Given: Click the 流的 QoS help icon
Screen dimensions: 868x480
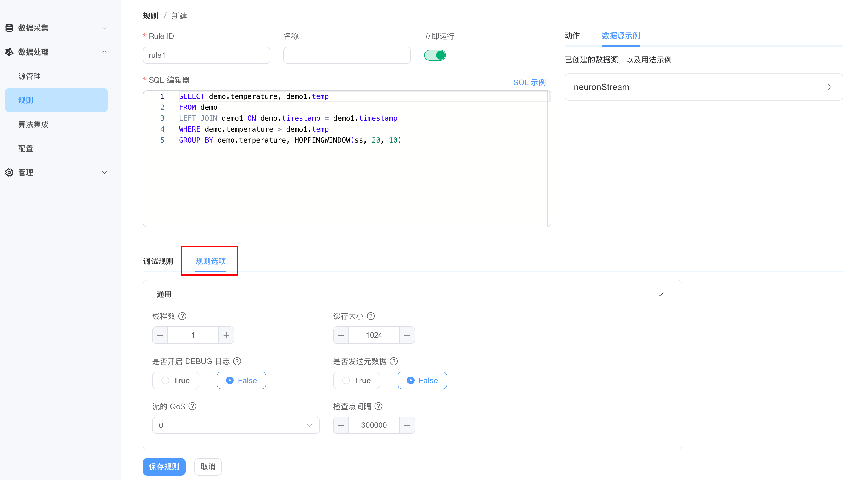Looking at the screenshot, I should [x=192, y=406].
